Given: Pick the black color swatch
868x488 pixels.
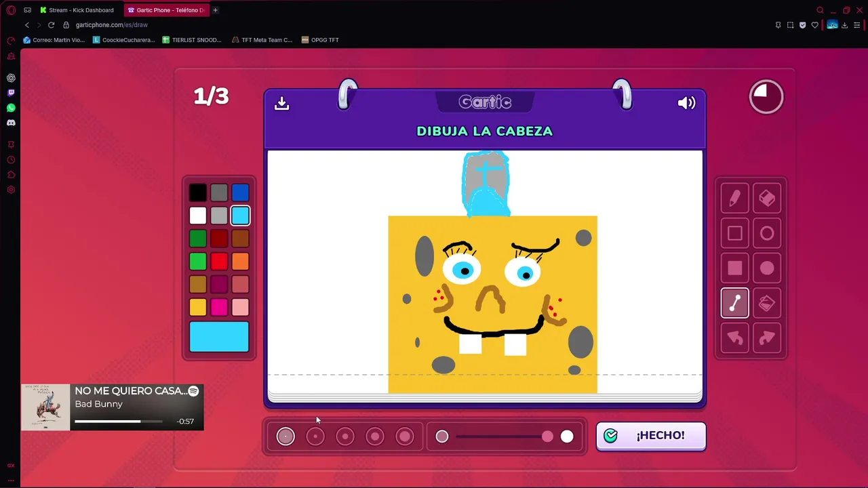Looking at the screenshot, I should pyautogui.click(x=197, y=192).
